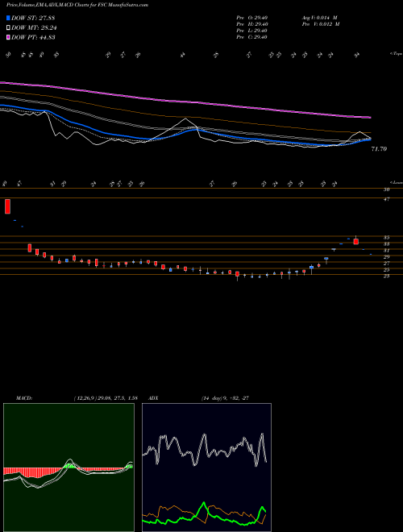This screenshot has height=532, width=403.
Task: Click the MACD panel title label
Action: point(23,398)
